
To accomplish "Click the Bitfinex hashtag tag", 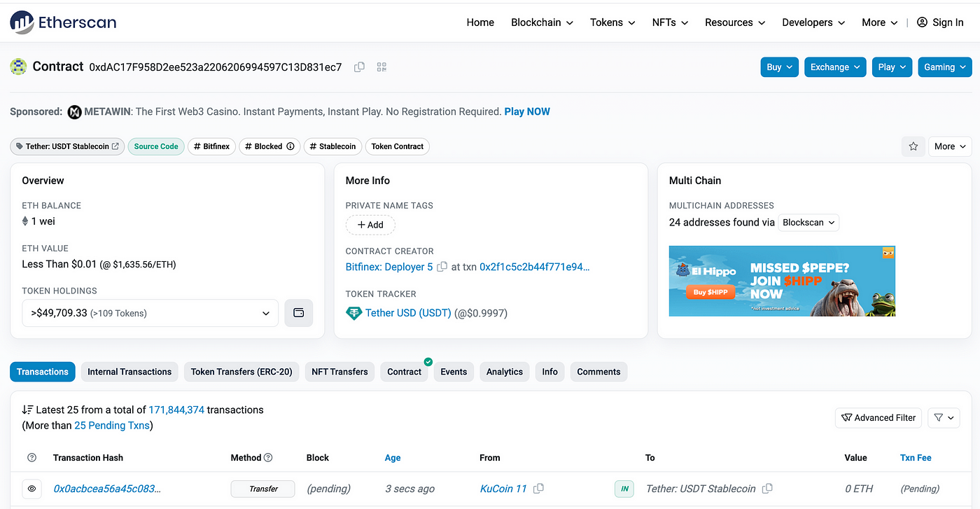I will (x=211, y=146).
